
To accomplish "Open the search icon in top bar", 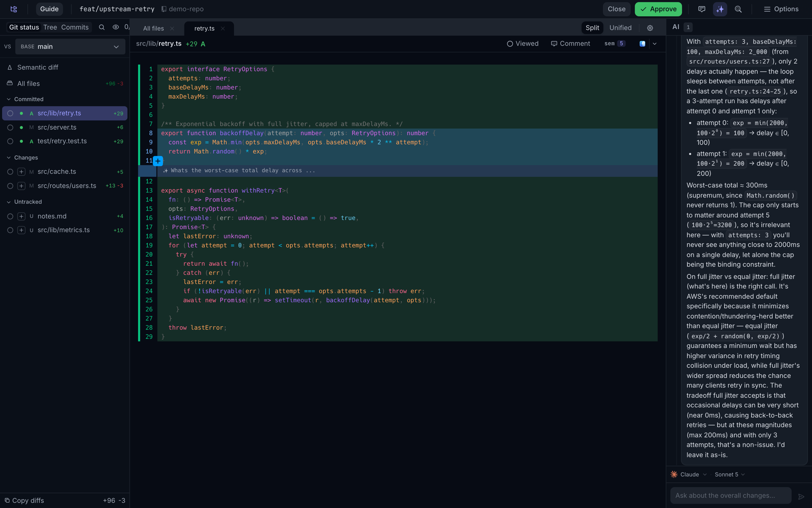I will pos(738,9).
